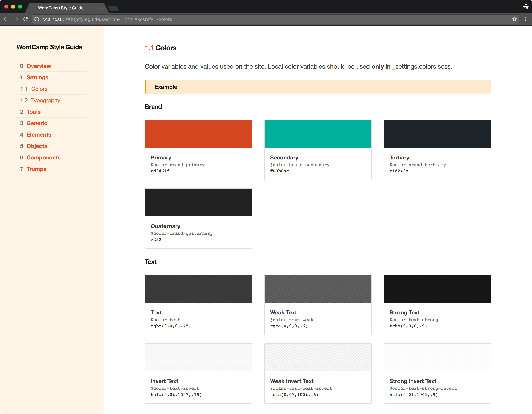Click the site info icon in address bar
The height and width of the screenshot is (414, 532).
(37, 19)
